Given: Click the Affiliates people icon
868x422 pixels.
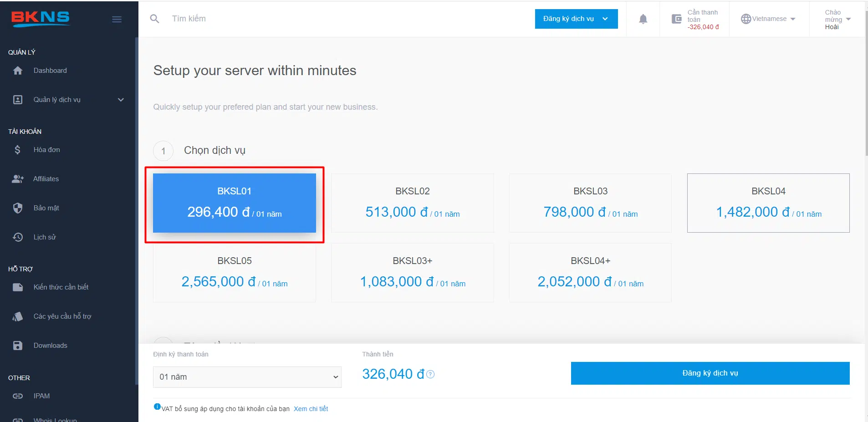Looking at the screenshot, I should pyautogui.click(x=18, y=179).
